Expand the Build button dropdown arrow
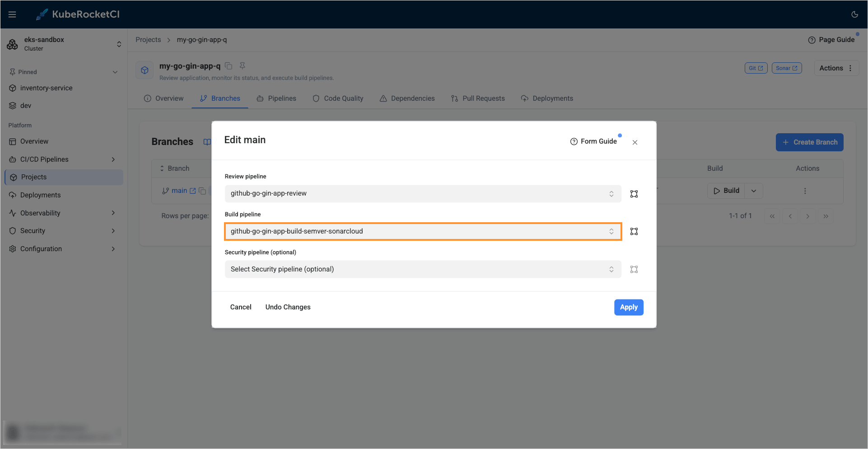Viewport: 868px width, 449px height. tap(753, 190)
